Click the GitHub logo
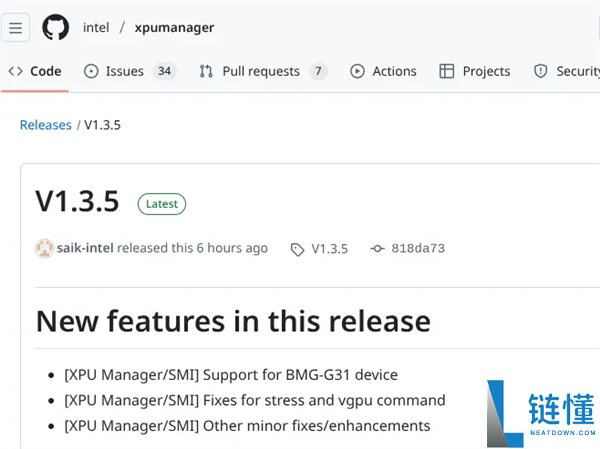 pyautogui.click(x=56, y=27)
